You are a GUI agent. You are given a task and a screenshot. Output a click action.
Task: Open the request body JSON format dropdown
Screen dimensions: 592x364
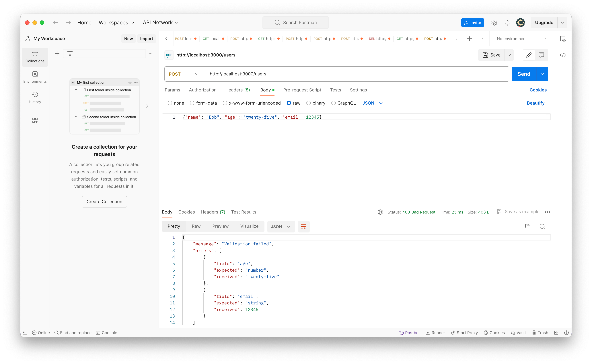point(372,103)
